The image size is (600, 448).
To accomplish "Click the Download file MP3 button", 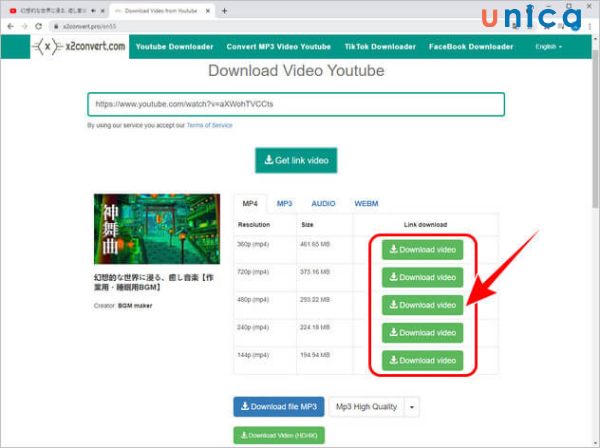I will tap(279, 407).
